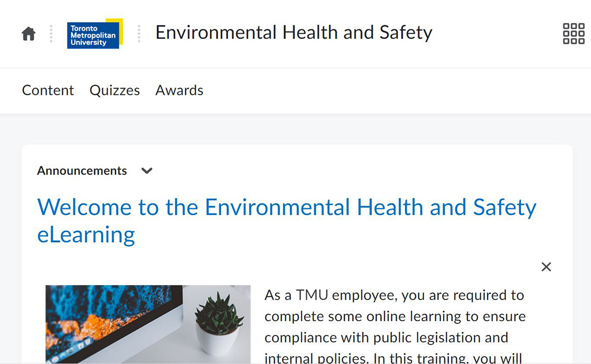
Task: Click the Announcements heading label
Action: 82,171
